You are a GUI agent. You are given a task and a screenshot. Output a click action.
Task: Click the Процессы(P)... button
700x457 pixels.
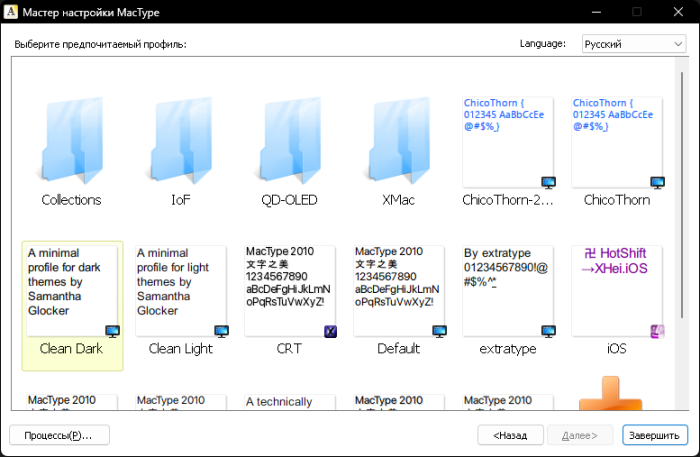click(x=59, y=435)
